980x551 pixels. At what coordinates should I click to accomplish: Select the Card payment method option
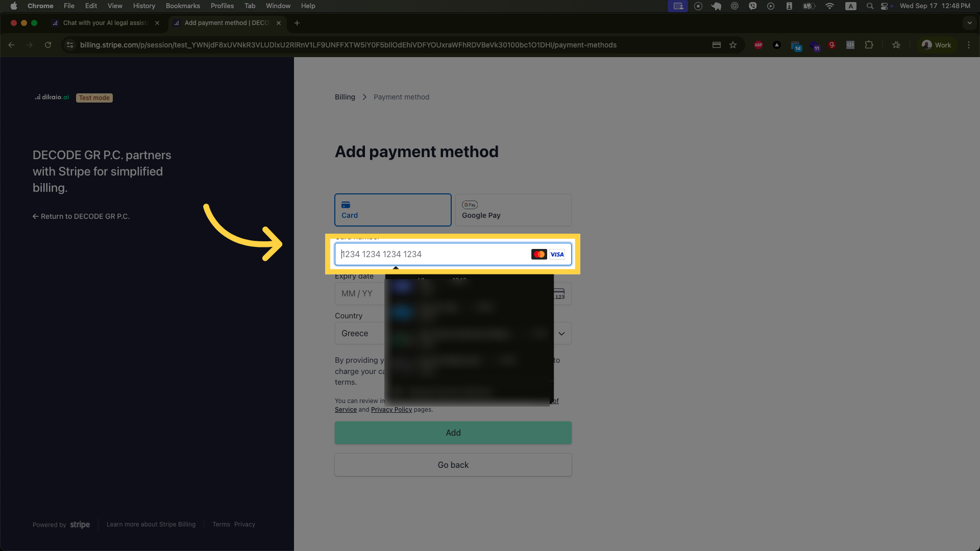coord(393,210)
